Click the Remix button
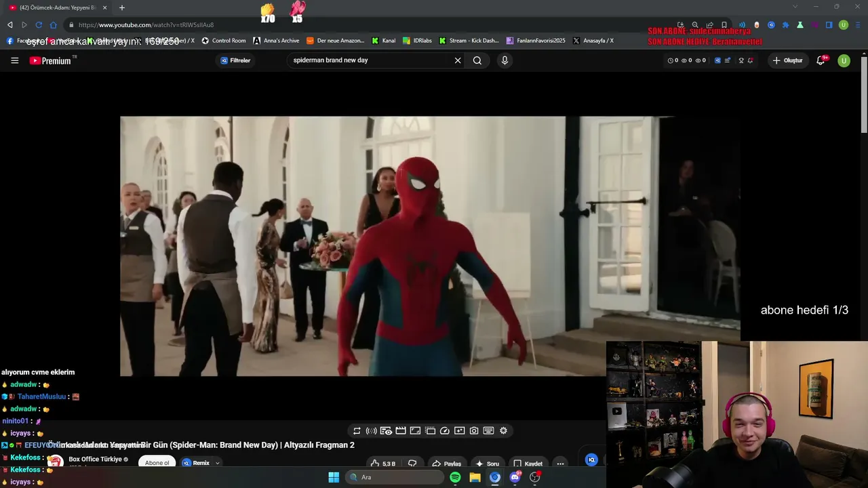The width and height of the screenshot is (868, 488). 196,463
